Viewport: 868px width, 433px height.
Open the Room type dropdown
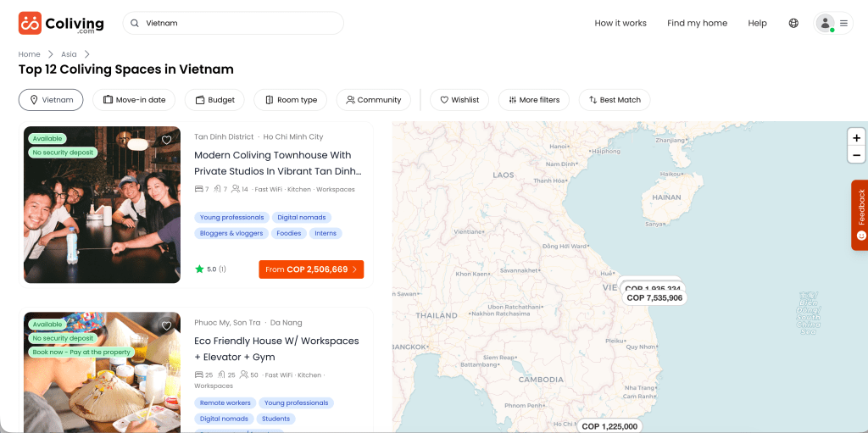coord(291,100)
